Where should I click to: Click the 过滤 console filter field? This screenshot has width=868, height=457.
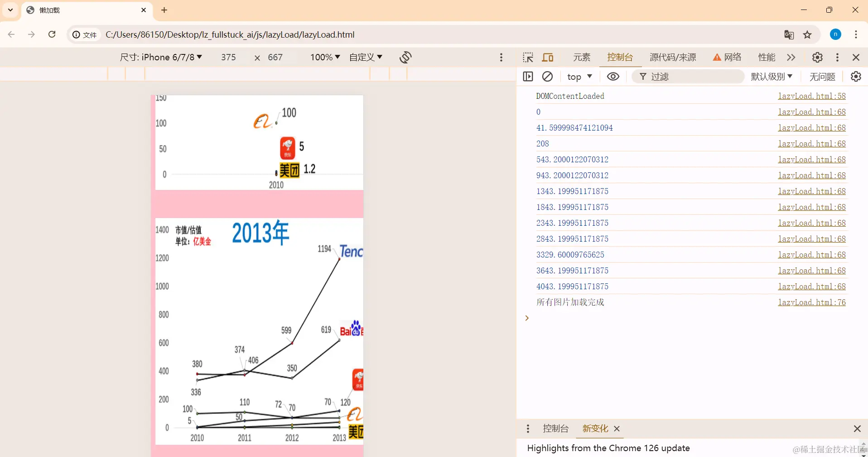point(689,77)
